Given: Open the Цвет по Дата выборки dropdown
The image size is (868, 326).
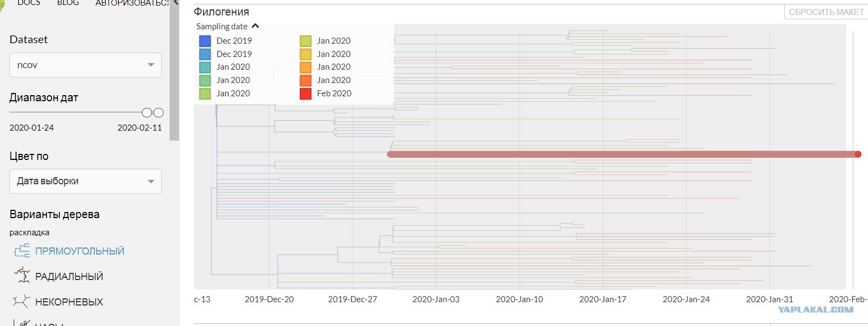Looking at the screenshot, I should click(x=85, y=181).
